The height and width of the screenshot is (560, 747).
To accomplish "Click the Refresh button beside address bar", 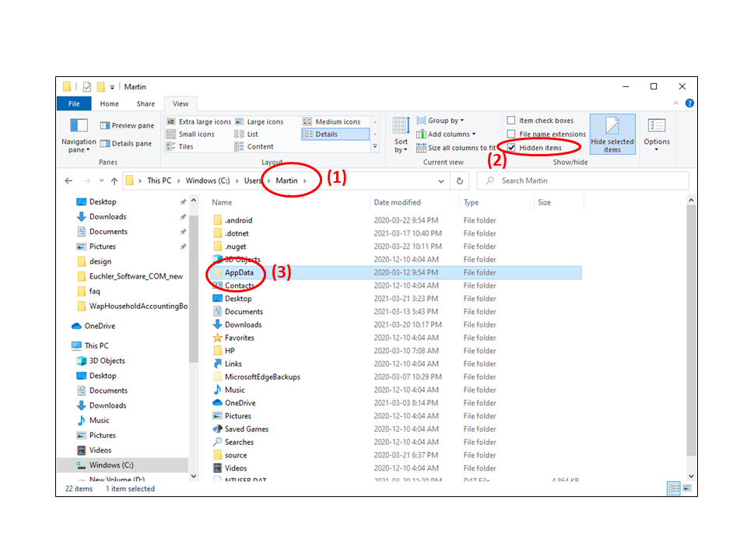I will pos(460,180).
